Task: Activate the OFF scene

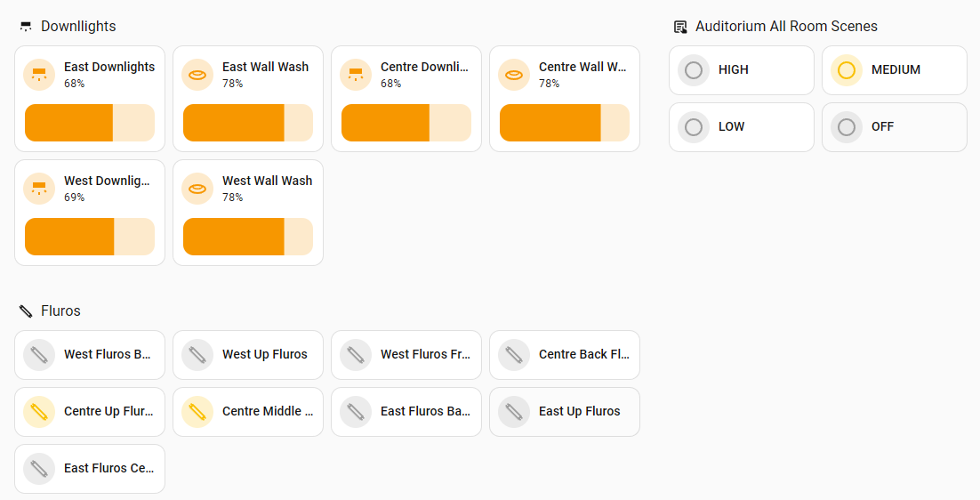Action: [x=894, y=127]
